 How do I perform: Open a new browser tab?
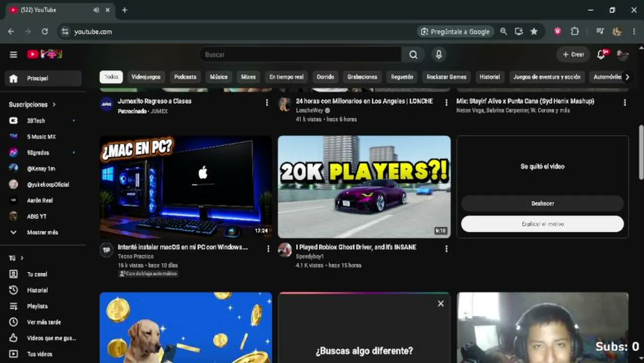pyautogui.click(x=124, y=10)
